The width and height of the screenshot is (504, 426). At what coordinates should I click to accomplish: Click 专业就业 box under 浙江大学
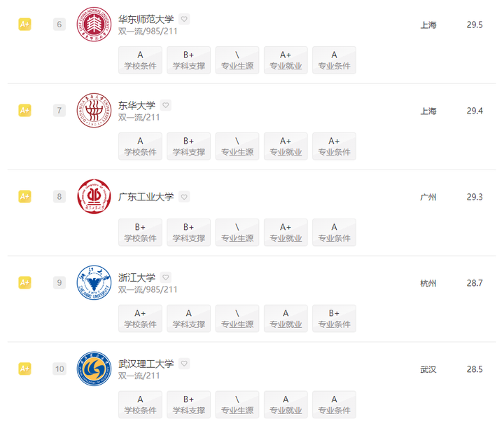pyautogui.click(x=286, y=319)
